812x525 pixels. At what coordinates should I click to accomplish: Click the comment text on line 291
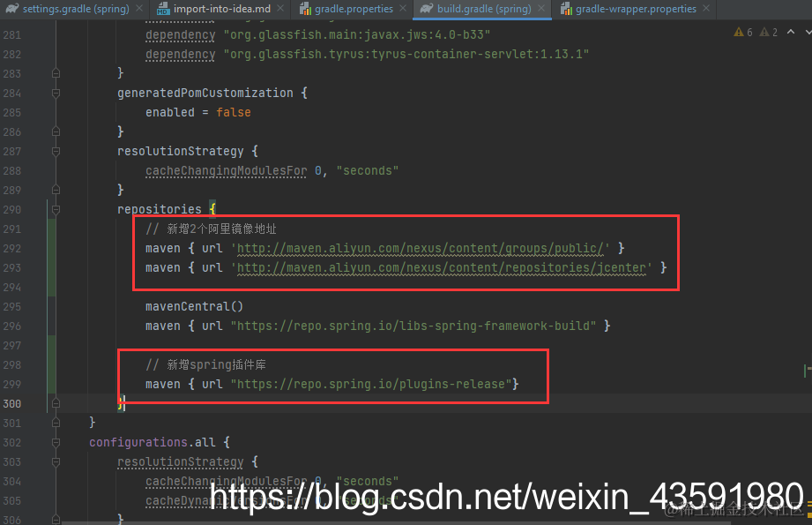point(212,229)
